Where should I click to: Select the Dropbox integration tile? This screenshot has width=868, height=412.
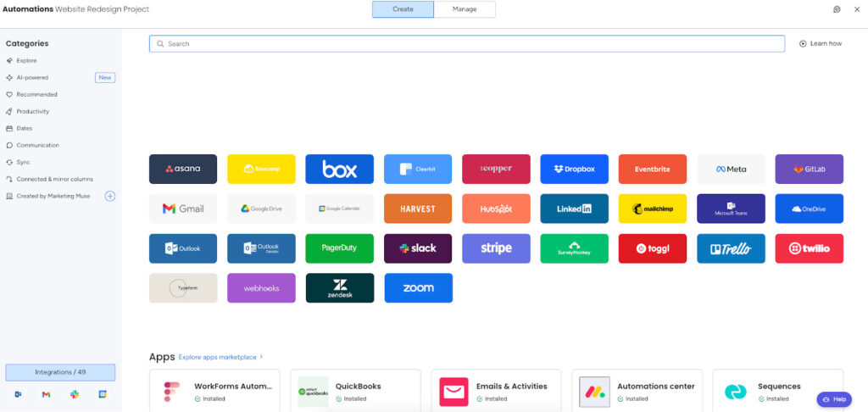click(x=574, y=169)
